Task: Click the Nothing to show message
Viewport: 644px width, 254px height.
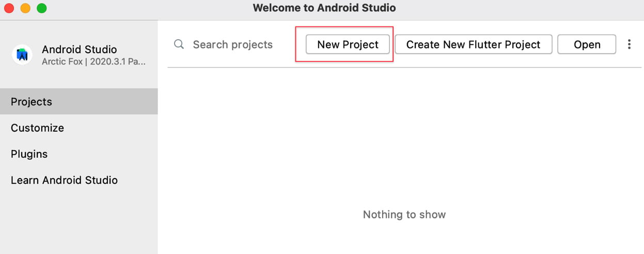Action: coord(404,215)
